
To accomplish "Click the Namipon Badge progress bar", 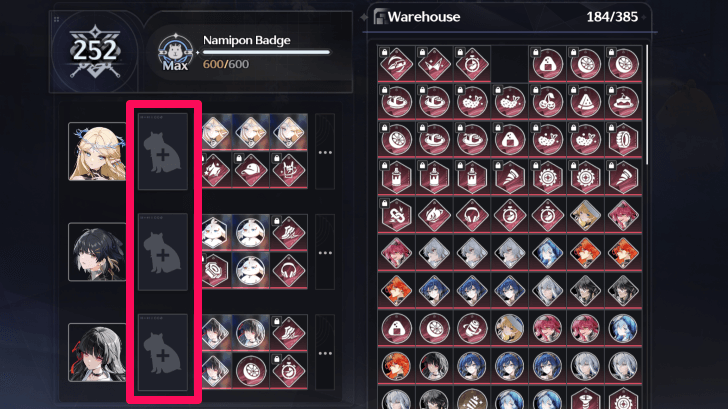I will pyautogui.click(x=266, y=52).
